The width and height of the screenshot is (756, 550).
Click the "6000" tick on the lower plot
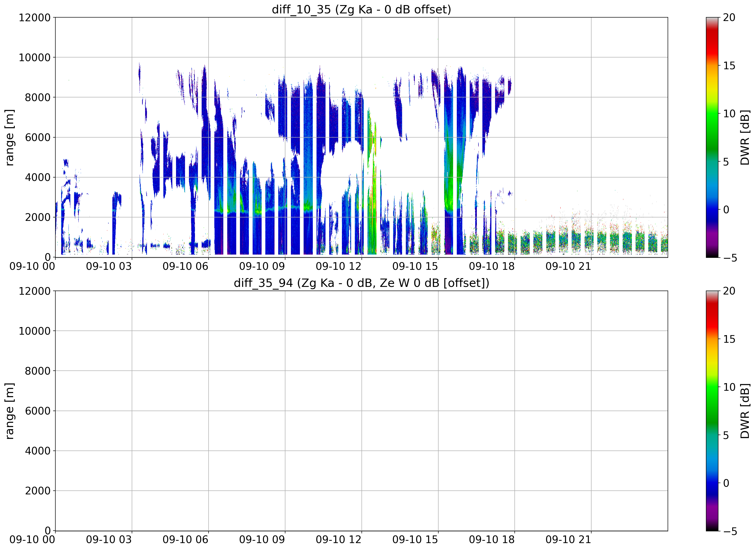tap(38, 411)
